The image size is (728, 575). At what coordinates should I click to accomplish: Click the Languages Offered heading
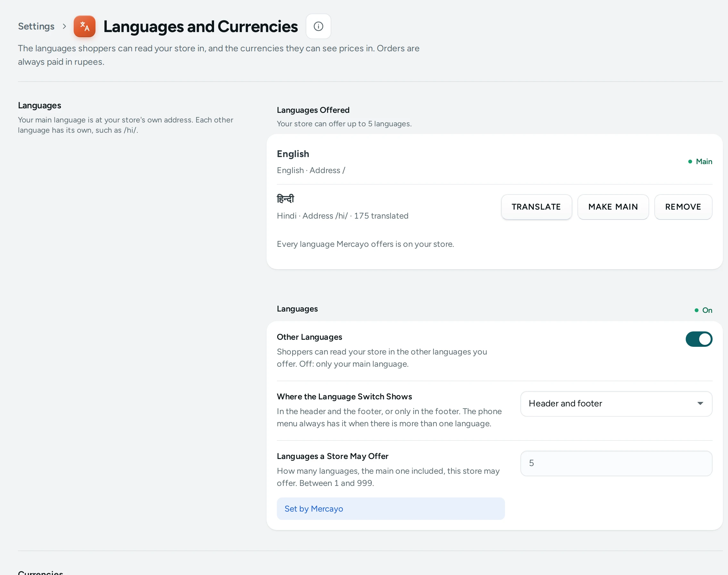(x=313, y=110)
